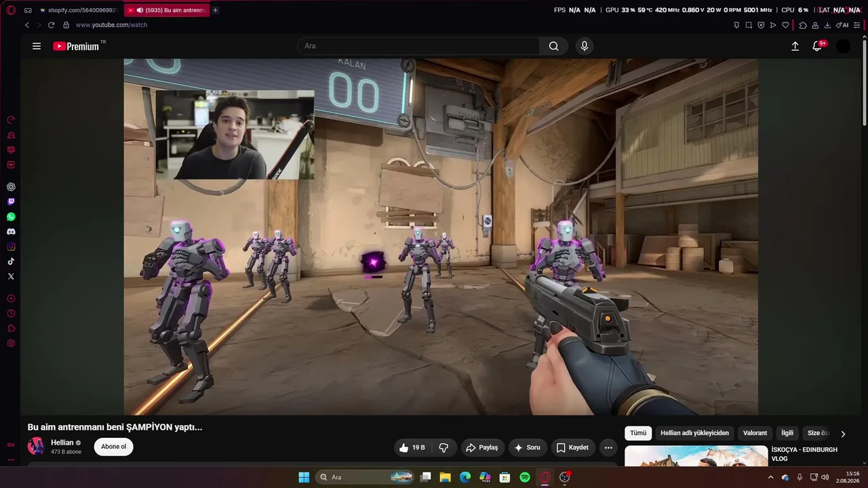The height and width of the screenshot is (488, 868).
Task: Click the address bar showing www.youtube.com/watch
Action: [x=111, y=25]
